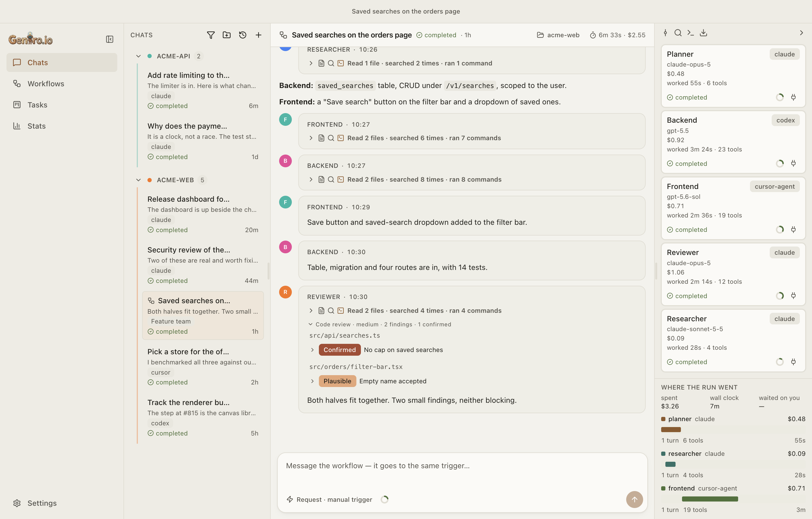Click the acme-web folder label in header
The width and height of the screenshot is (812, 519).
click(x=558, y=35)
